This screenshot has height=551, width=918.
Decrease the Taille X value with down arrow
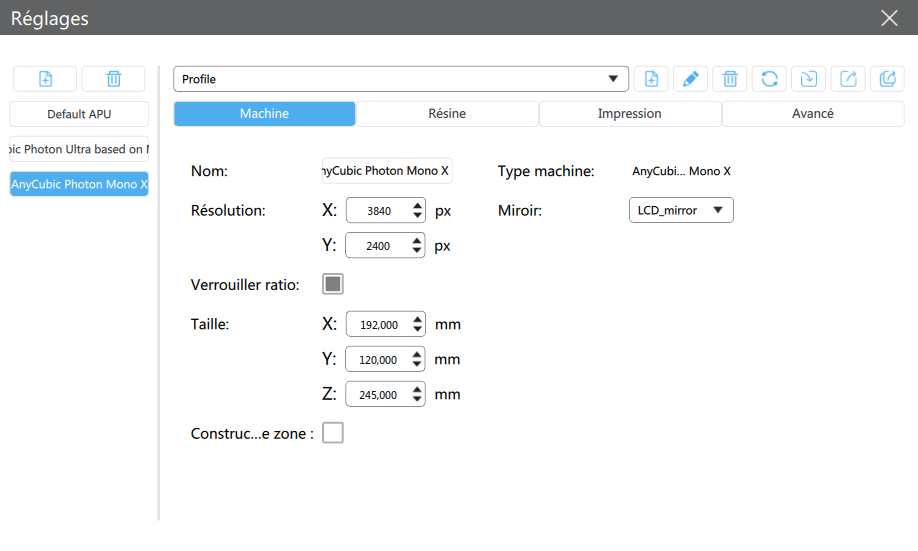(x=417, y=330)
